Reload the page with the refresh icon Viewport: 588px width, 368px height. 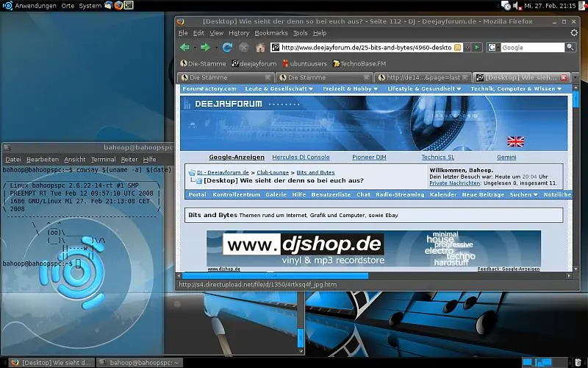coord(227,47)
